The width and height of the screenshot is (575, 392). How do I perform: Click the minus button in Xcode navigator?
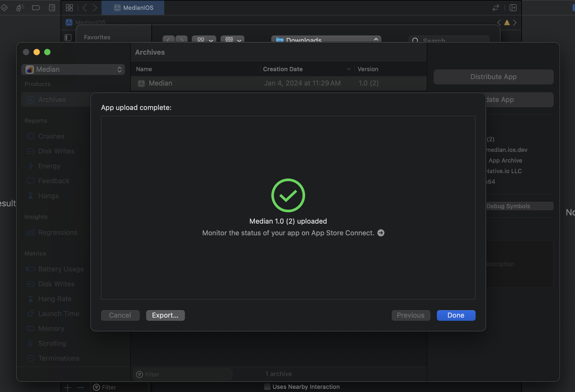81,387
